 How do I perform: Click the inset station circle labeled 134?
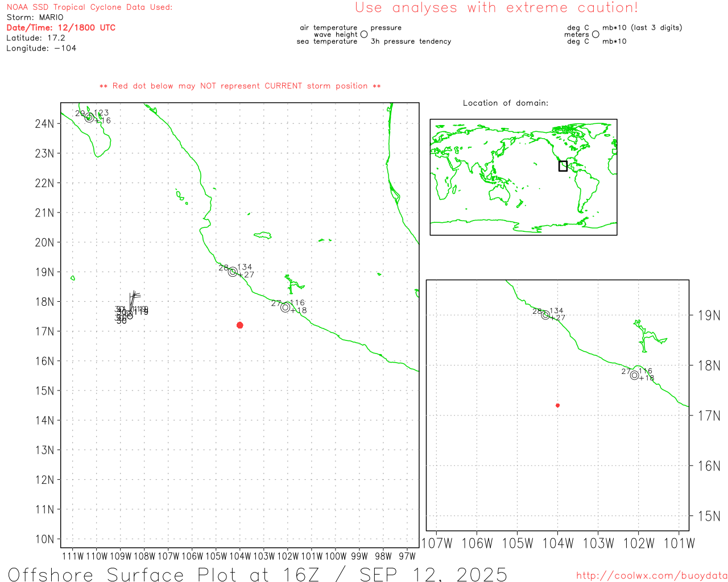tap(545, 315)
